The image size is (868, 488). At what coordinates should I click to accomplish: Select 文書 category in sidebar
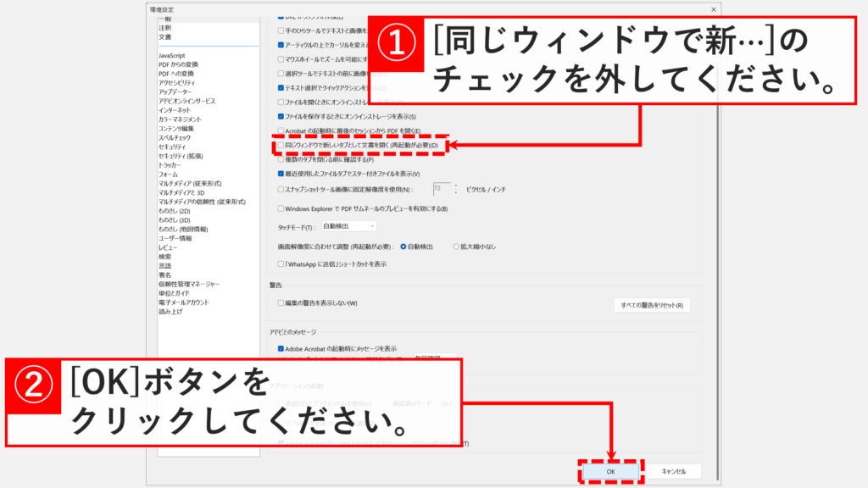point(165,37)
